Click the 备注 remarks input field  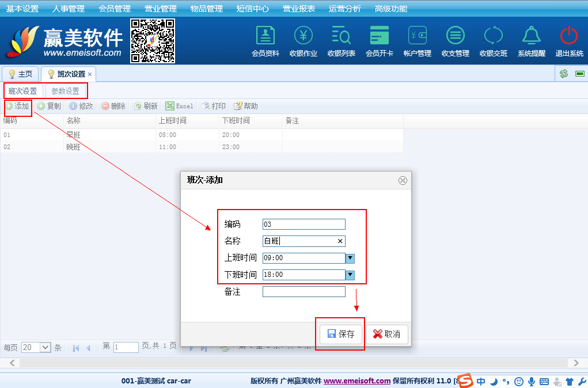coord(304,292)
